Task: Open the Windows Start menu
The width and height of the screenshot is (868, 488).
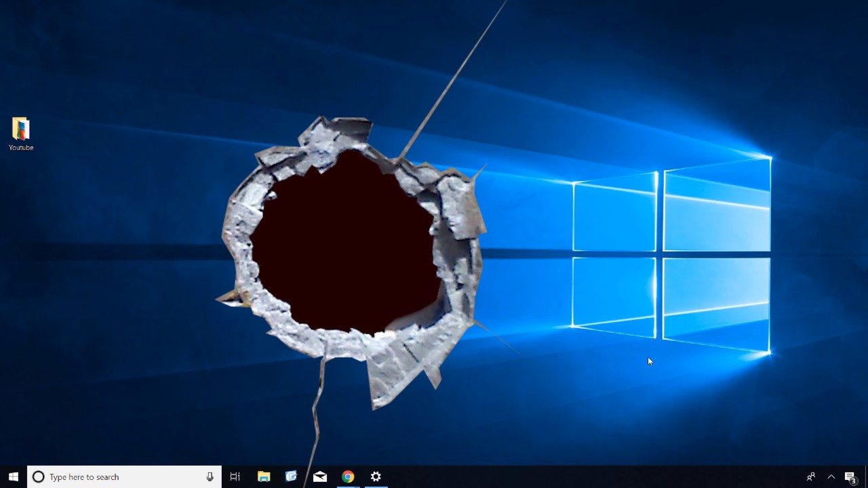Action: pyautogui.click(x=14, y=476)
